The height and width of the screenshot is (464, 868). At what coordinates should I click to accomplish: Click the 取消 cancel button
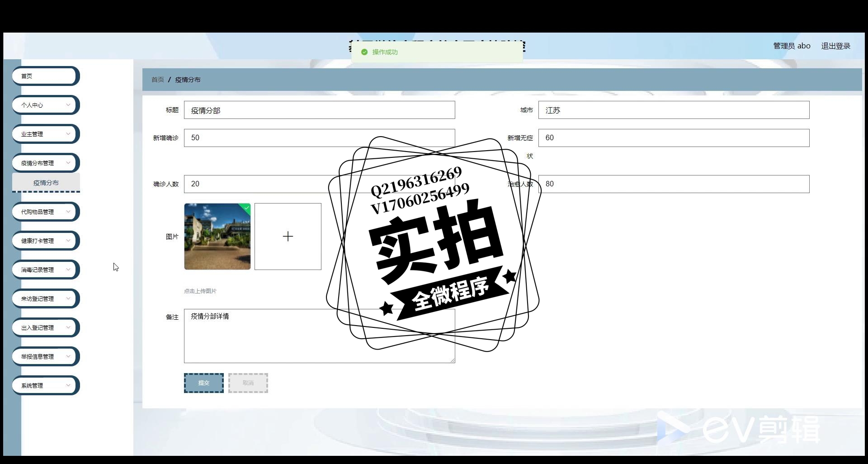pyautogui.click(x=248, y=383)
